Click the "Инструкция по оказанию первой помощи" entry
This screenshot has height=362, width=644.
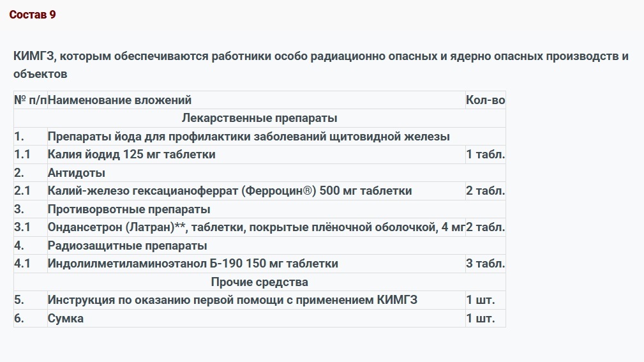click(232, 299)
